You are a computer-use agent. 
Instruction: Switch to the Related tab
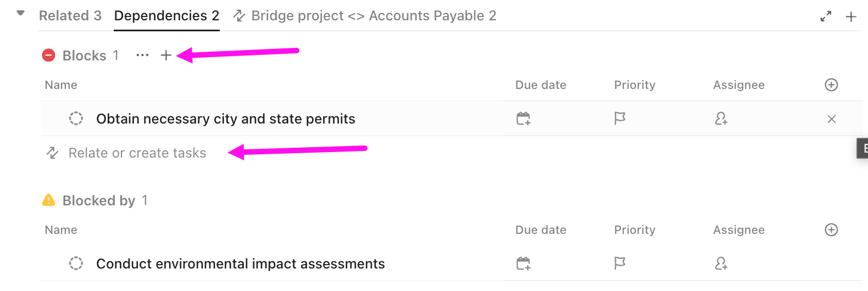tap(70, 16)
